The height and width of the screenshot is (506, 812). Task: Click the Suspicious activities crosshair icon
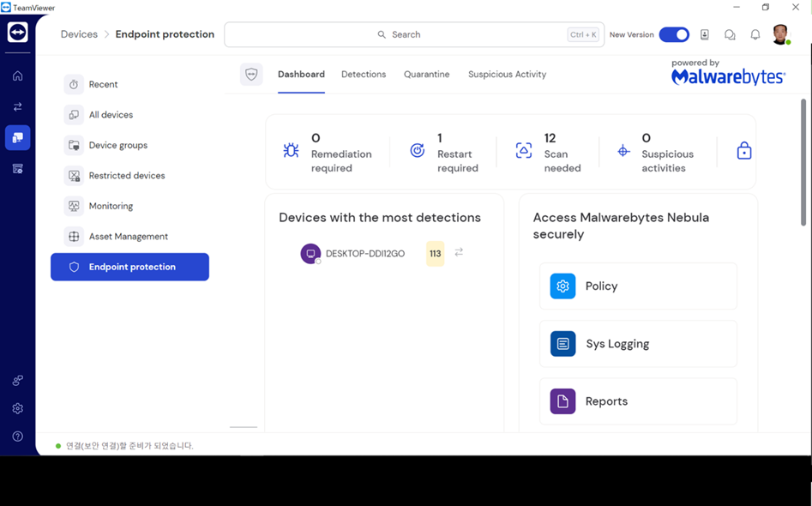(623, 151)
